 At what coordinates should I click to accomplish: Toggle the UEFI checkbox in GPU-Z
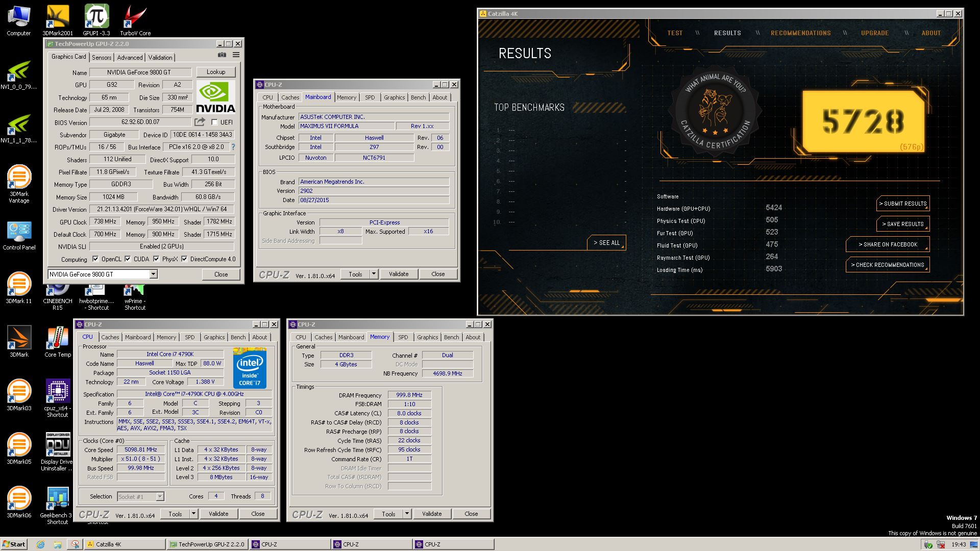point(214,122)
